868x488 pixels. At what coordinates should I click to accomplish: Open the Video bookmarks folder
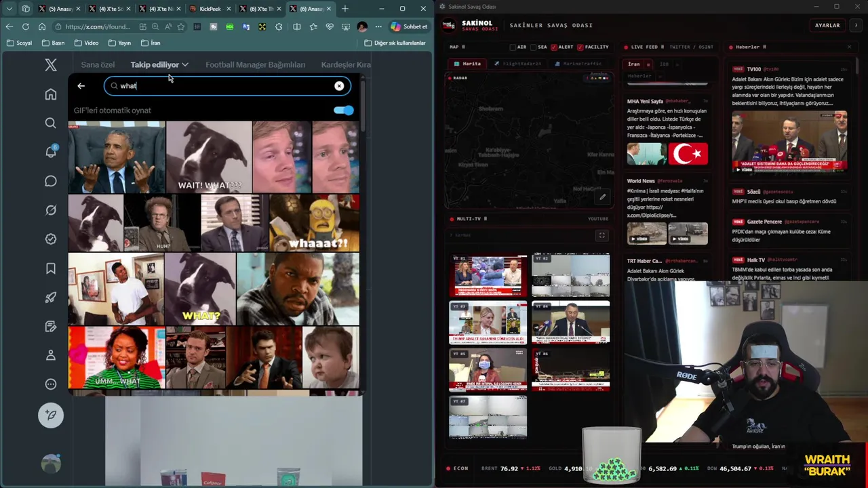[x=86, y=43]
